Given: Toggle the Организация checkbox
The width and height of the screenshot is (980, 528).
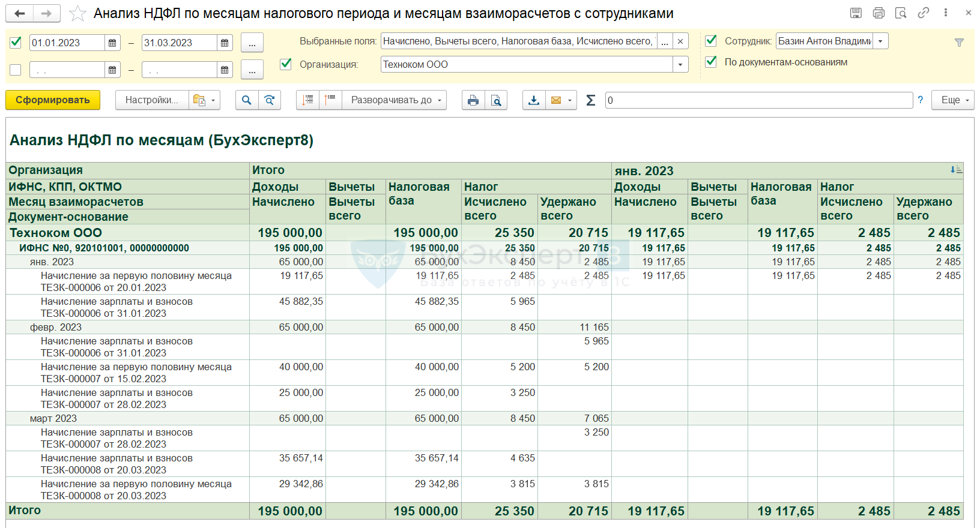Looking at the screenshot, I should (x=286, y=64).
